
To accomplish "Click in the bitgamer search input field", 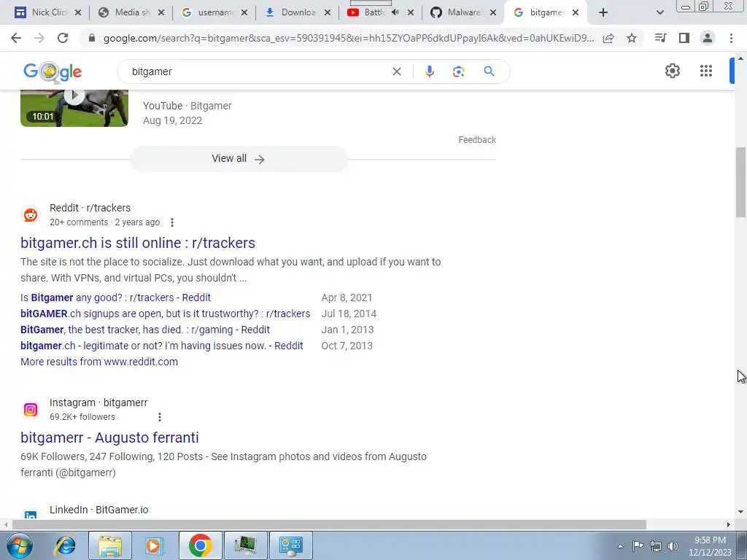I will [x=258, y=71].
